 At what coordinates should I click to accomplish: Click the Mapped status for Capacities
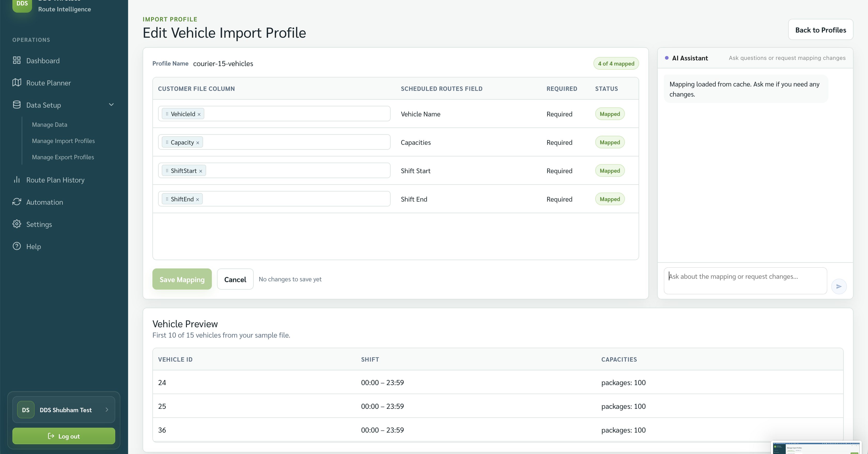tap(610, 142)
